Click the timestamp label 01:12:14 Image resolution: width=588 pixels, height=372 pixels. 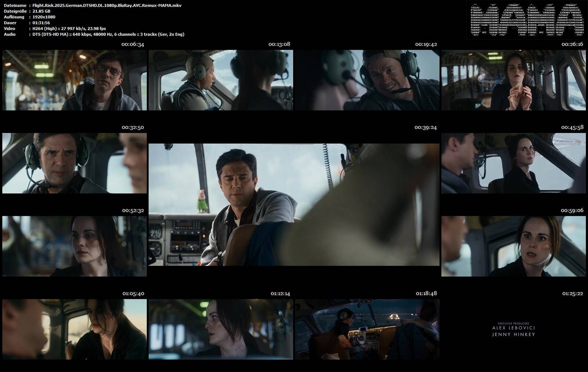click(x=280, y=294)
